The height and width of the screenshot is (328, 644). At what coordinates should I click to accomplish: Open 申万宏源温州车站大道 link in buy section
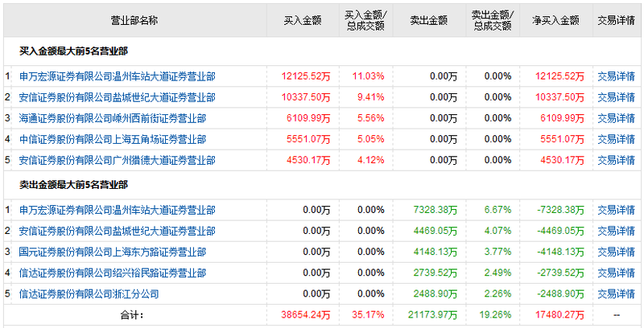point(118,77)
